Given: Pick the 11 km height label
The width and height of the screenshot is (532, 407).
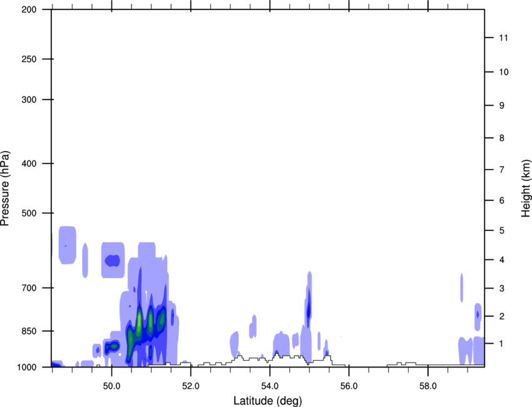Looking at the screenshot, I should 503,38.
